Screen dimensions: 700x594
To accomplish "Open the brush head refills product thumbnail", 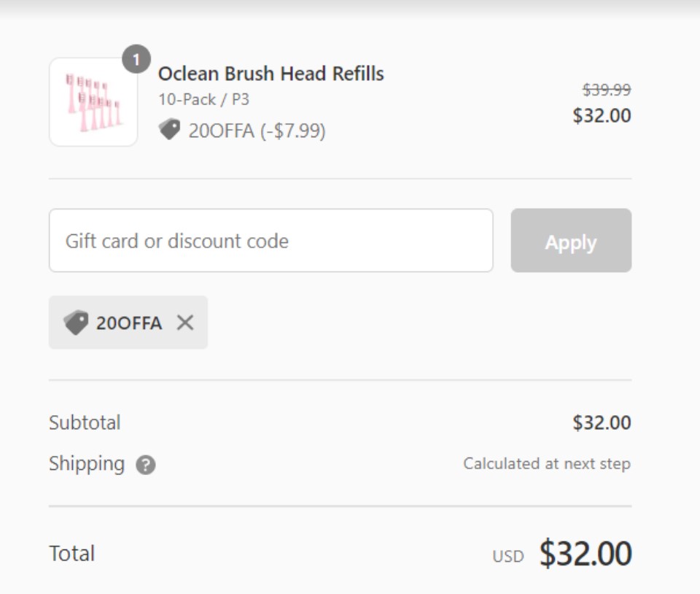I will coord(93,102).
